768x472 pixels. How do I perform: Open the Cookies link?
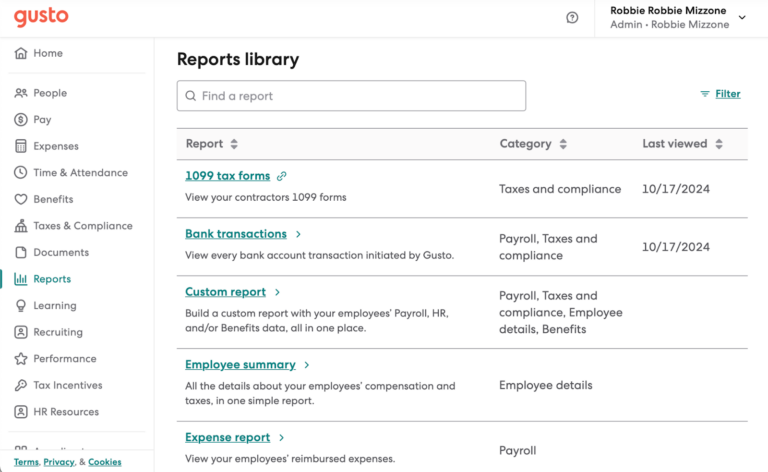[x=105, y=462]
